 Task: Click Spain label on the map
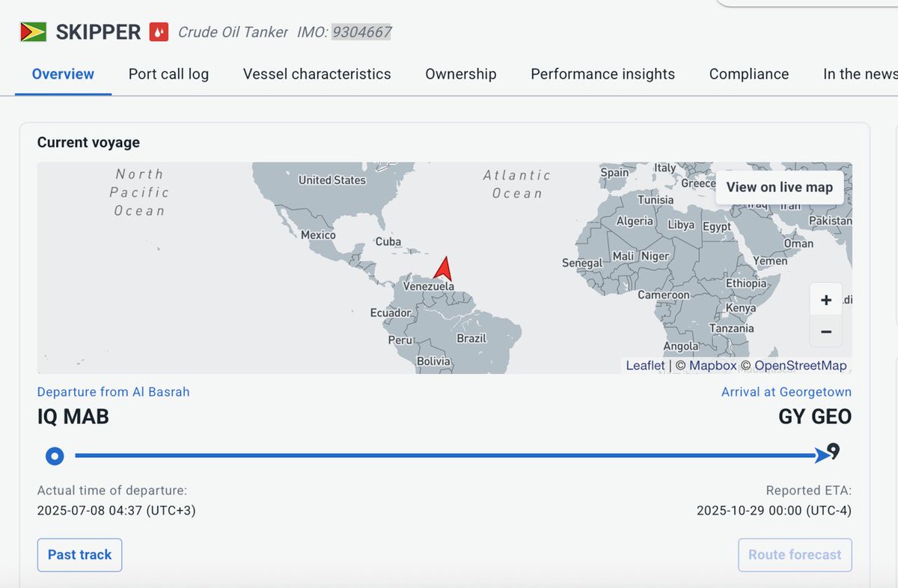pos(614,172)
